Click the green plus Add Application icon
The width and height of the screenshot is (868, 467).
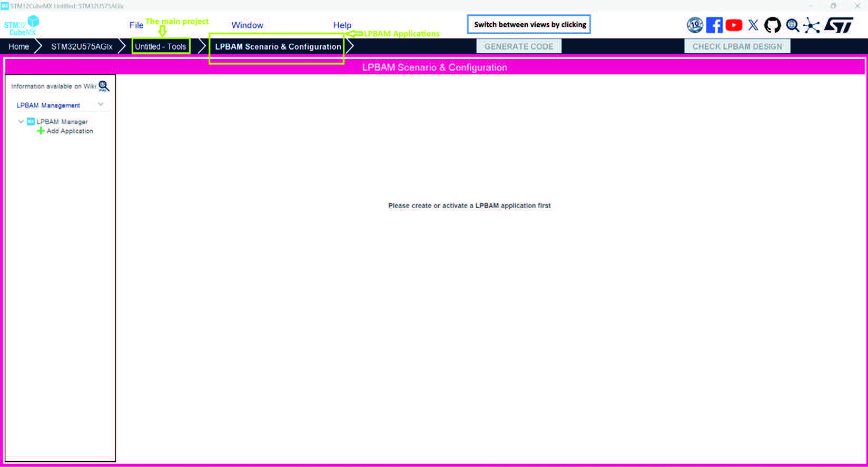tap(41, 131)
